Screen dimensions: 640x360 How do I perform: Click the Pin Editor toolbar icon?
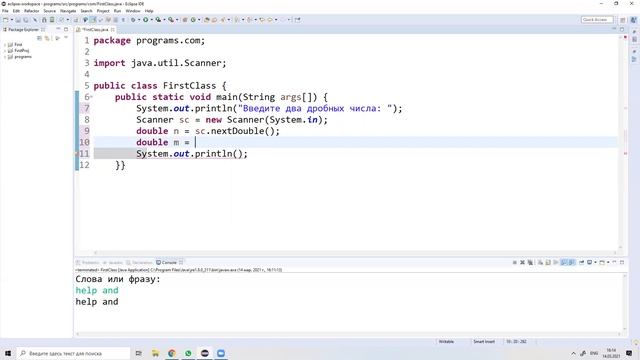[298, 20]
